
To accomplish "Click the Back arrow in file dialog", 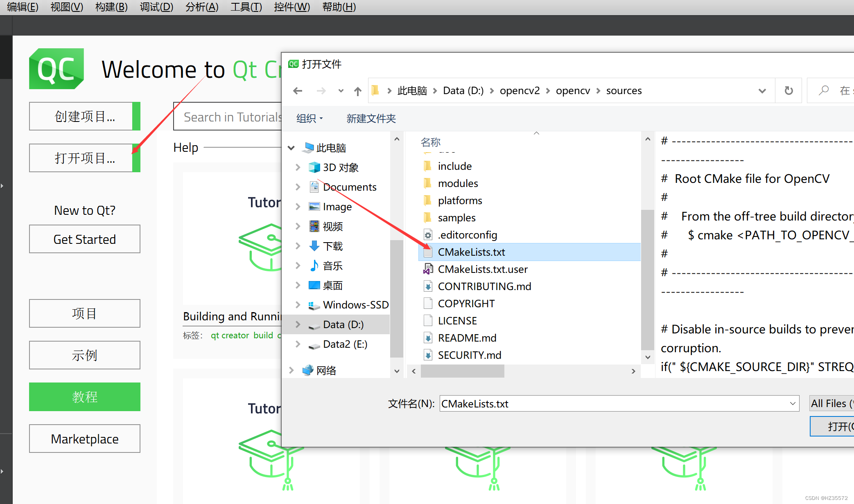I will click(298, 91).
